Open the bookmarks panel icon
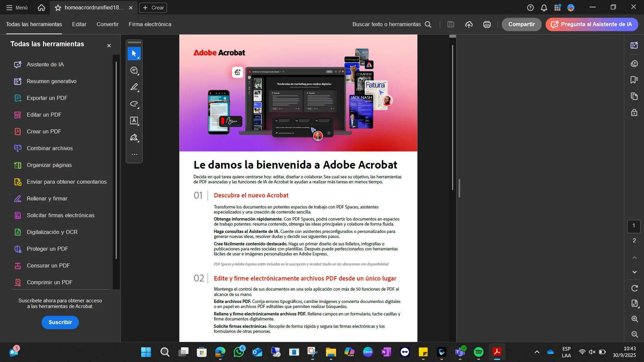This screenshot has width=644, height=362. [634, 80]
